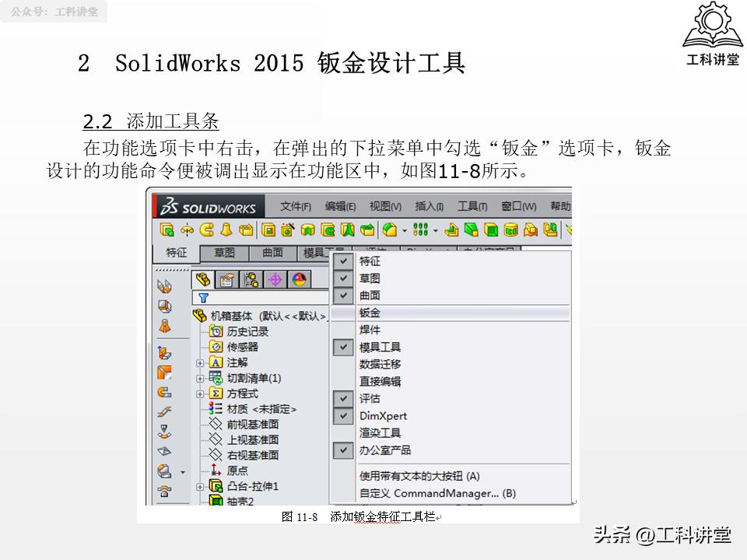Choose 自定义 CommandManager... (B) entry
The height and width of the screenshot is (560, 747).
437,493
